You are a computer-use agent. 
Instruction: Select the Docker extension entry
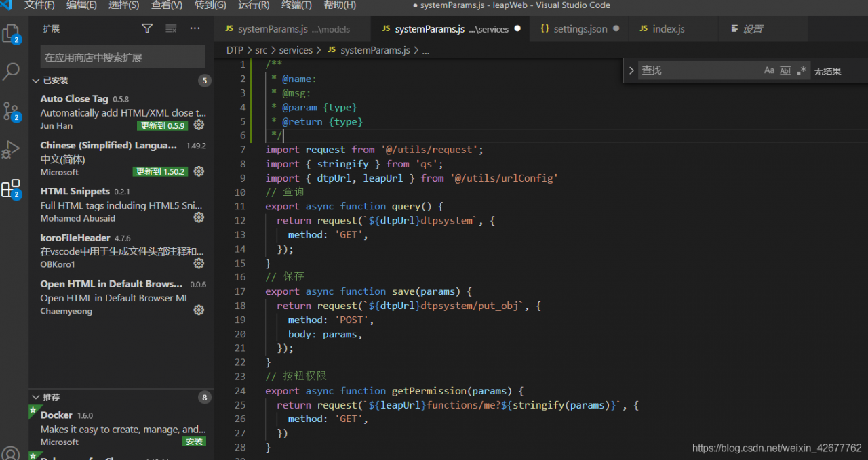[121, 428]
